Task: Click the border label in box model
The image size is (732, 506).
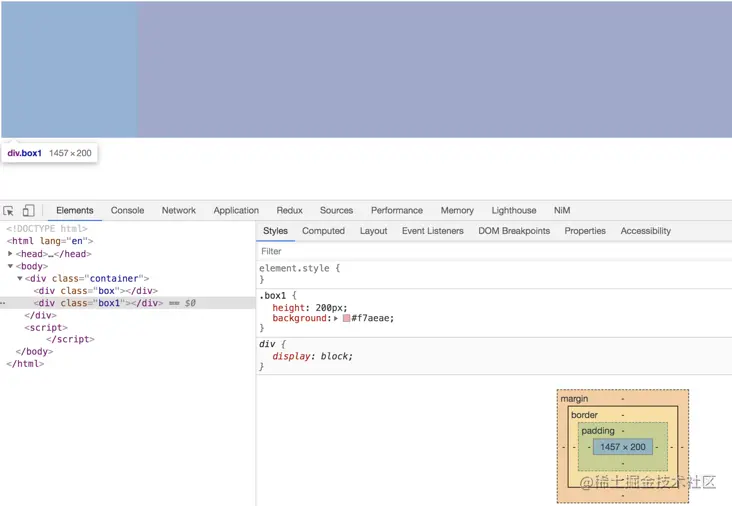Action: [584, 415]
